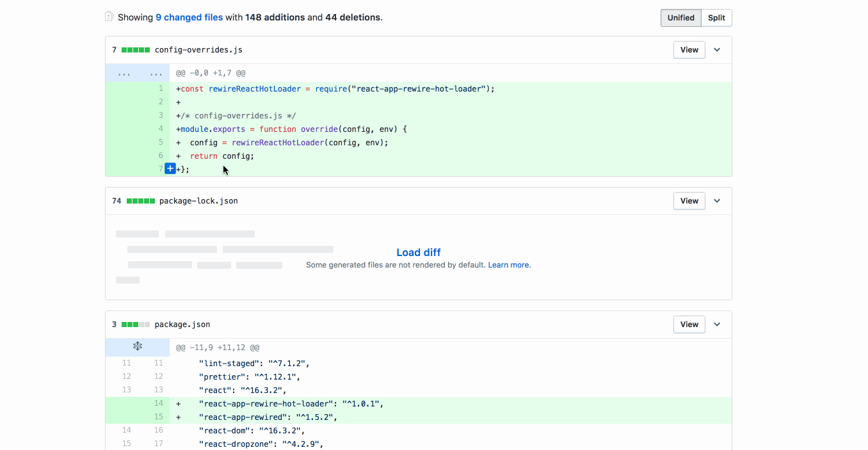View the package-lock.json file
This screenshot has width=868, height=450.
[689, 201]
